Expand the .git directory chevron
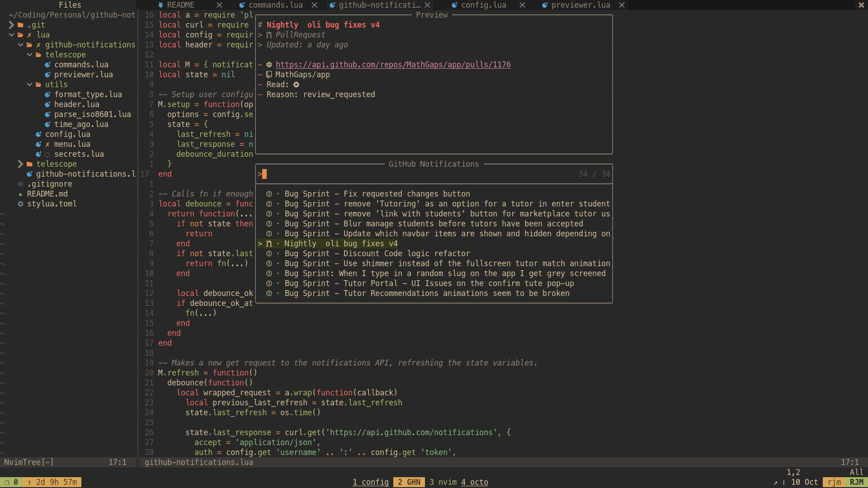This screenshot has width=868, height=488. 11,25
